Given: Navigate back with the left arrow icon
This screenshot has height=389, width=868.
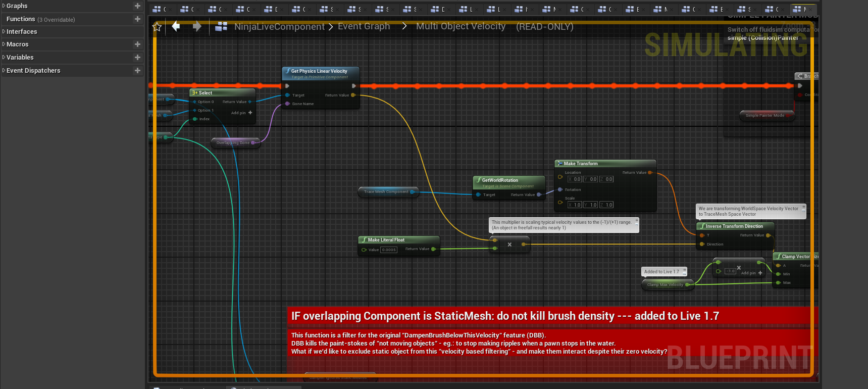Looking at the screenshot, I should [176, 26].
